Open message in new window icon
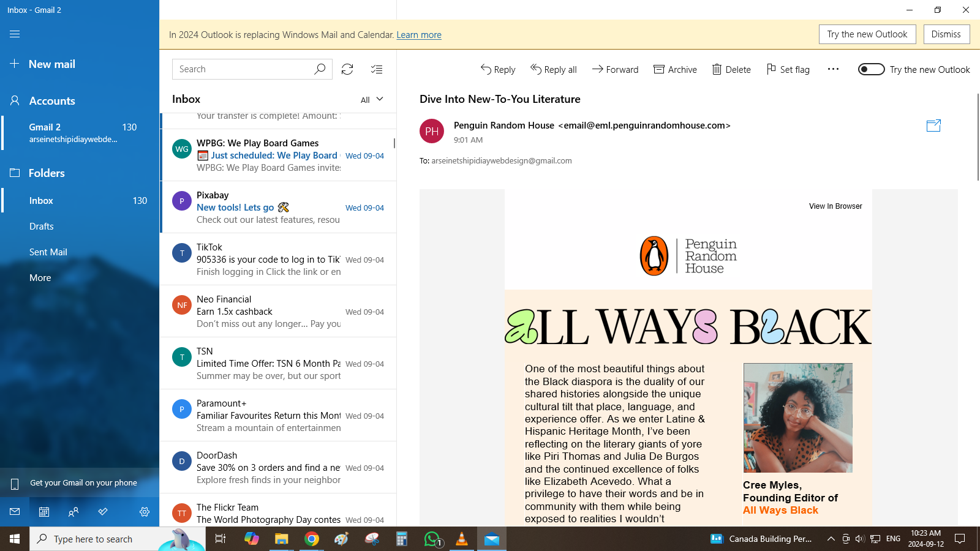The height and width of the screenshot is (551, 980). 933,126
